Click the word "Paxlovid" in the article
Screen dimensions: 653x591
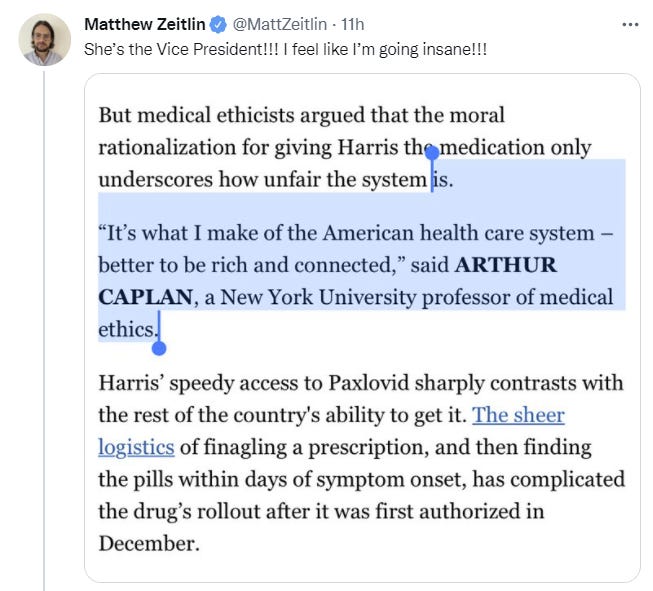click(x=326, y=383)
